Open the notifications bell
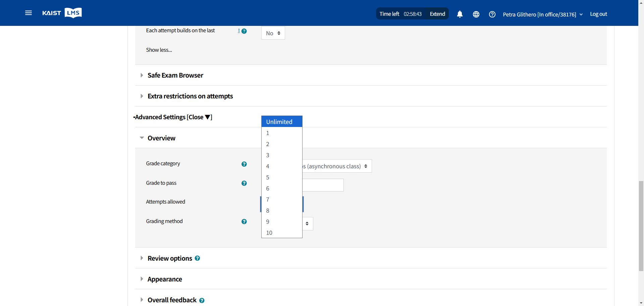Screen dimensions: 644x306 [x=460, y=14]
